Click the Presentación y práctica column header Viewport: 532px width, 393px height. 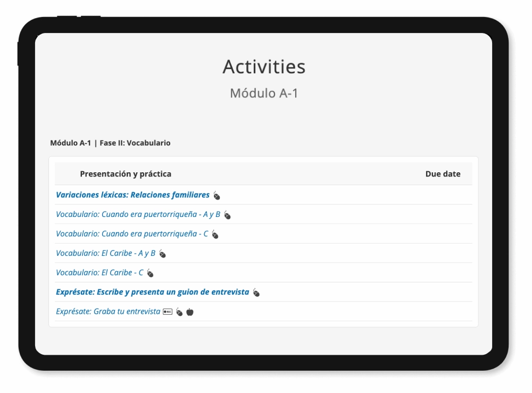point(126,174)
